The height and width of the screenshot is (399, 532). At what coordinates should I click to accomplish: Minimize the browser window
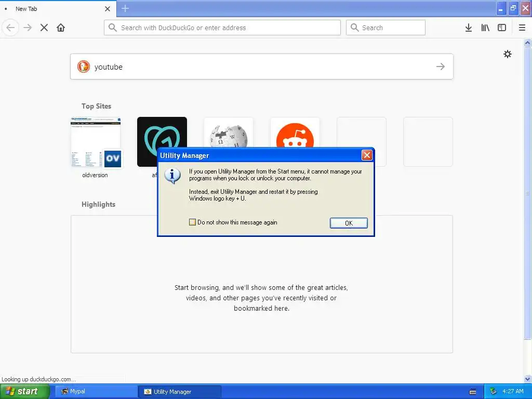coord(501,8)
